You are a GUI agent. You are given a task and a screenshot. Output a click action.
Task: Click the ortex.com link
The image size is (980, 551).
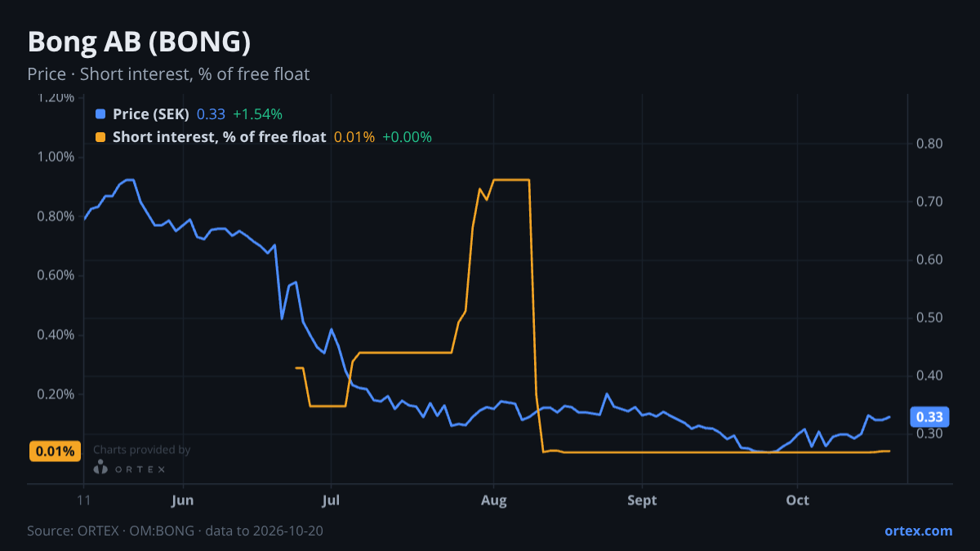(918, 531)
